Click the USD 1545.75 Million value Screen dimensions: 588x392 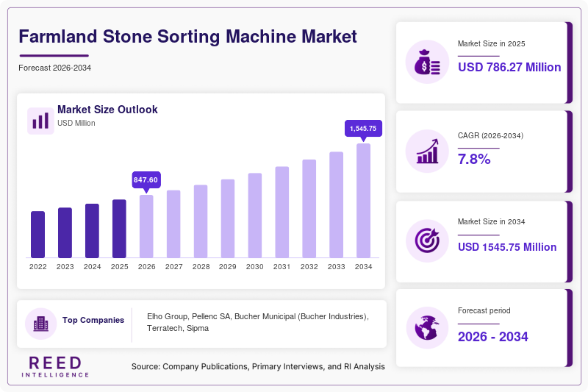click(x=507, y=247)
